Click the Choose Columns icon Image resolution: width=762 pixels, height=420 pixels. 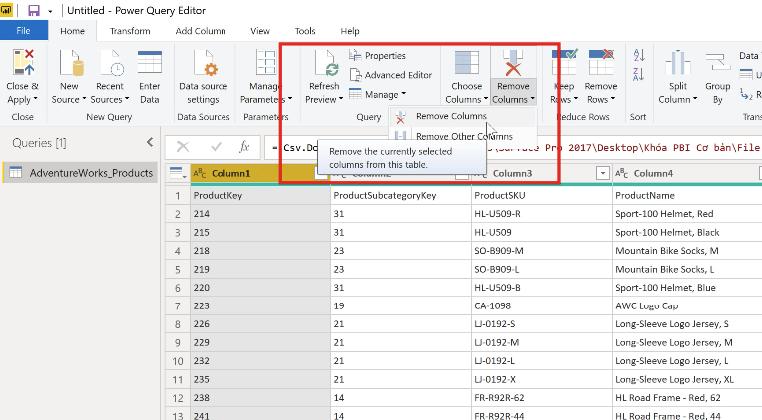[x=467, y=63]
